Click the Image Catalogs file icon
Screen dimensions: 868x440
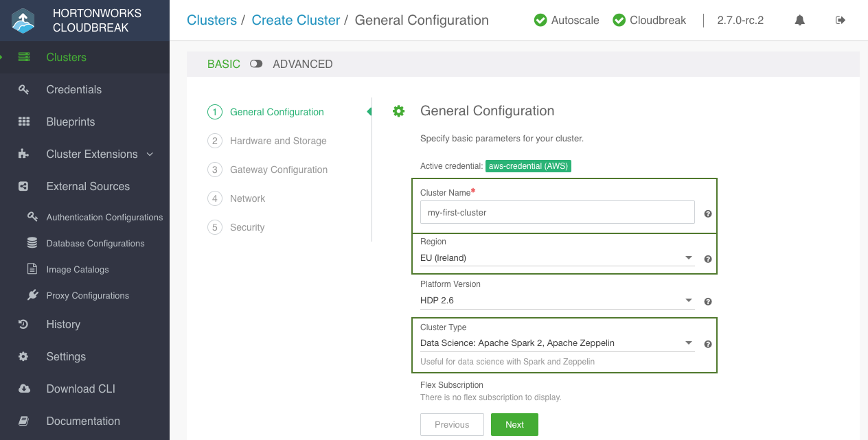(x=32, y=269)
